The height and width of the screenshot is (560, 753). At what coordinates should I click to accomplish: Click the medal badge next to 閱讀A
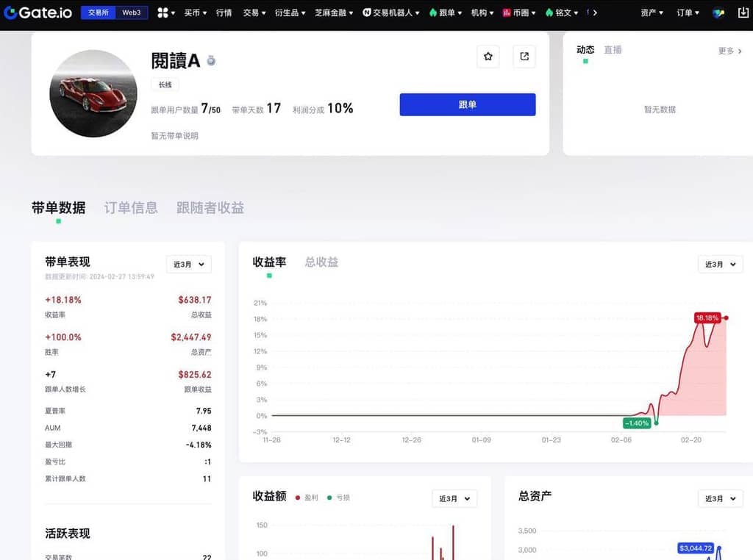click(211, 61)
